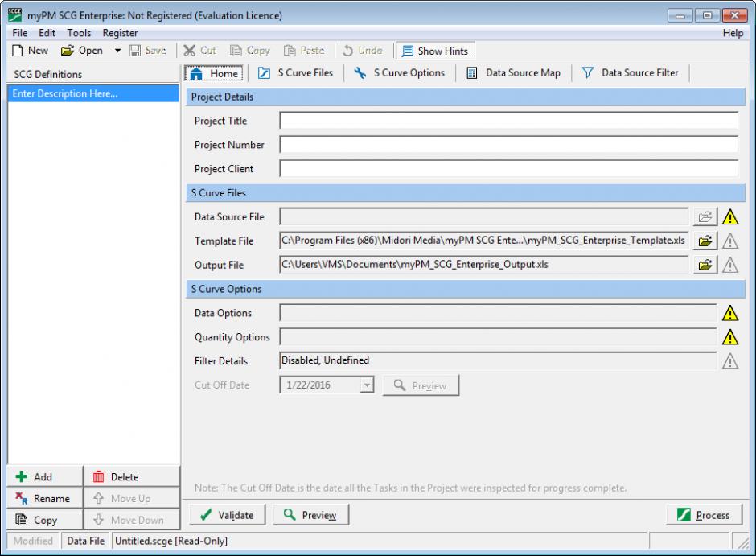Add a new SCG definition
Image resolution: width=756 pixels, height=556 pixels.
coord(45,477)
